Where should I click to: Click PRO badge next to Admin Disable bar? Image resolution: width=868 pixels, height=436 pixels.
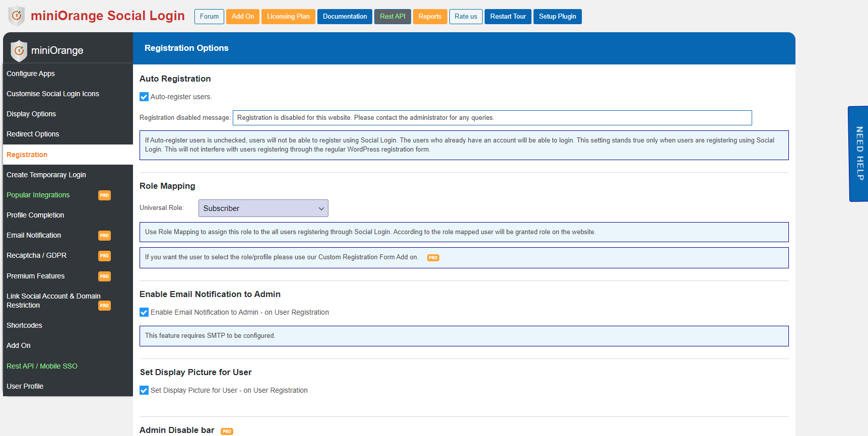click(x=227, y=431)
